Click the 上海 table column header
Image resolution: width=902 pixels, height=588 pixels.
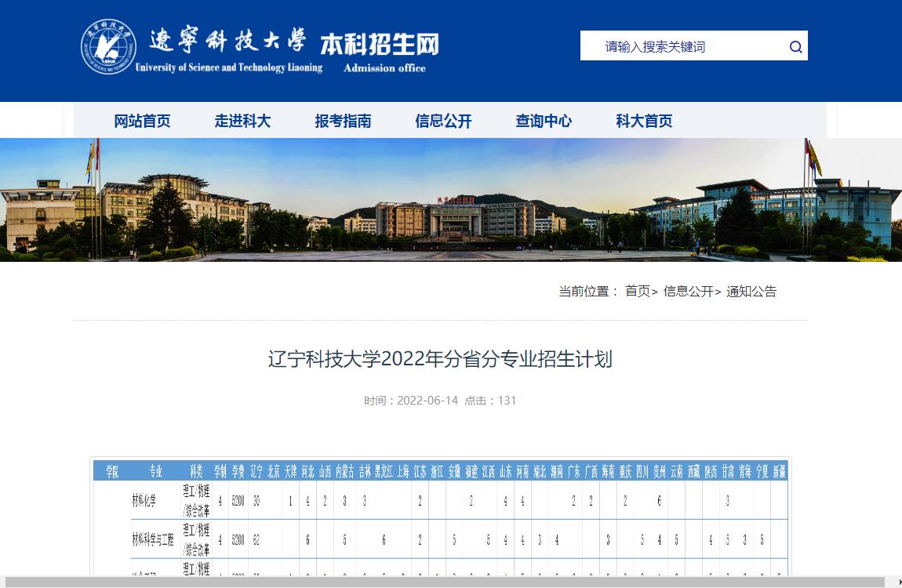point(403,471)
